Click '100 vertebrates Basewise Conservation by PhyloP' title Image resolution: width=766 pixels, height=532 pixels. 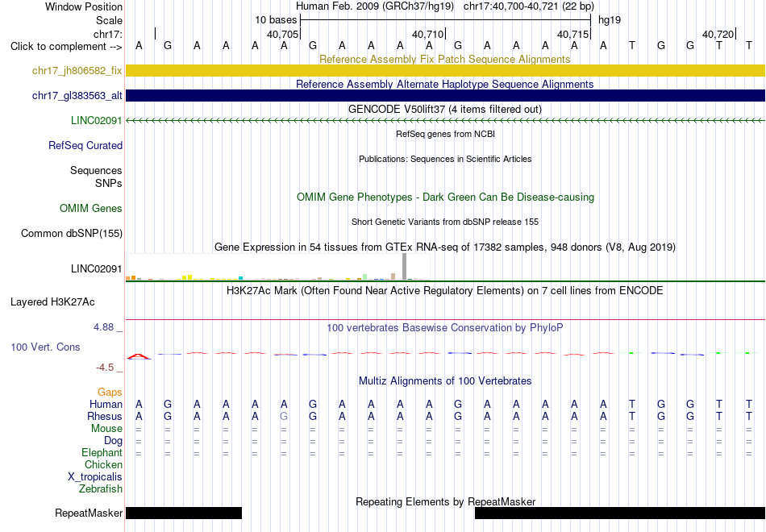point(445,328)
